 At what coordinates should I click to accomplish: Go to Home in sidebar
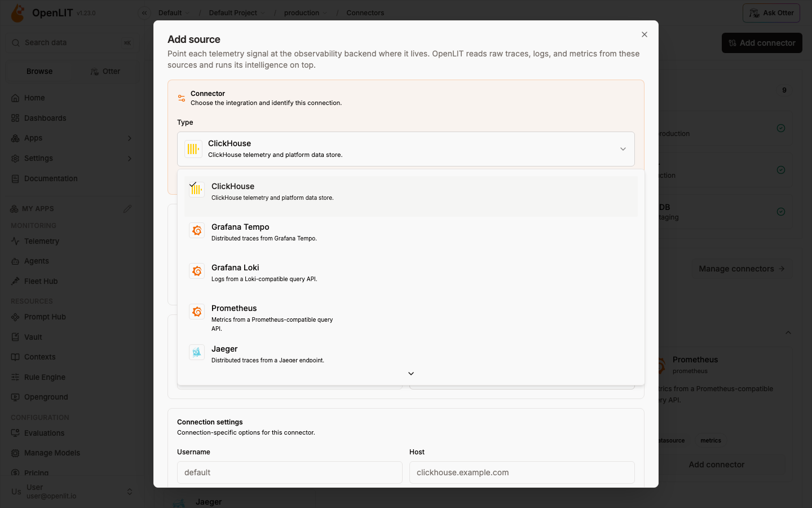click(x=73, y=98)
